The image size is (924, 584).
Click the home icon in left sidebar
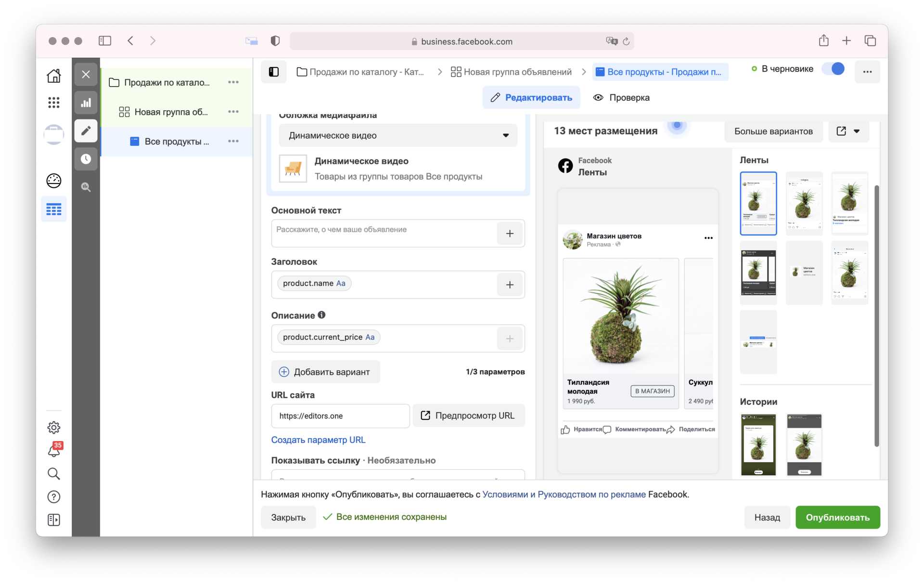(x=54, y=76)
